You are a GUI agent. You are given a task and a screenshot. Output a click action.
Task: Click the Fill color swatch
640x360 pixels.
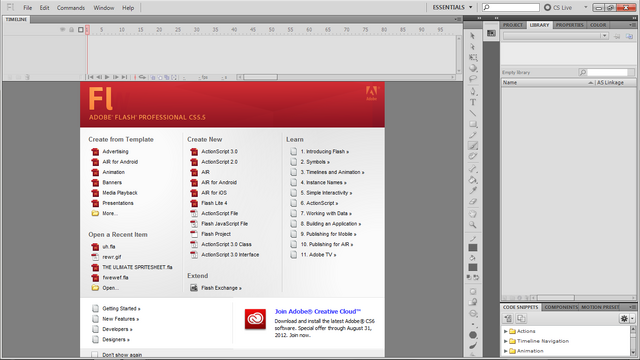473,267
